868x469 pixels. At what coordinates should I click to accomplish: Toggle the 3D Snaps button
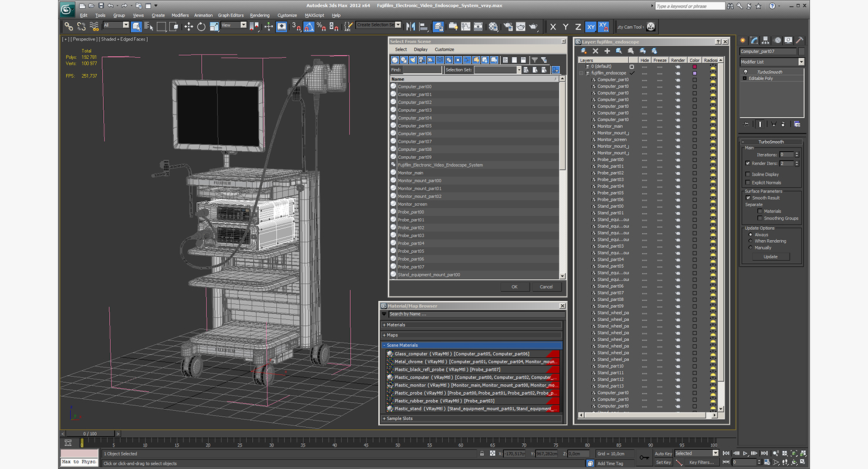(296, 26)
